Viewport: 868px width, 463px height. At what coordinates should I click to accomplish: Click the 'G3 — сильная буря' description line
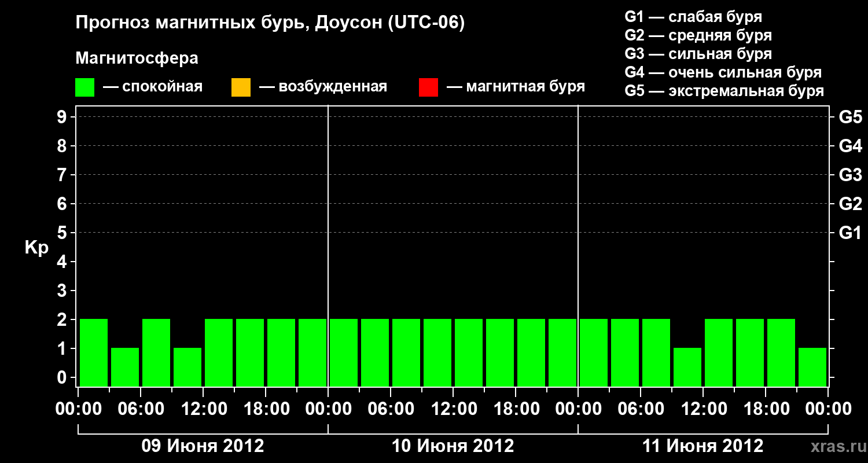click(x=698, y=54)
